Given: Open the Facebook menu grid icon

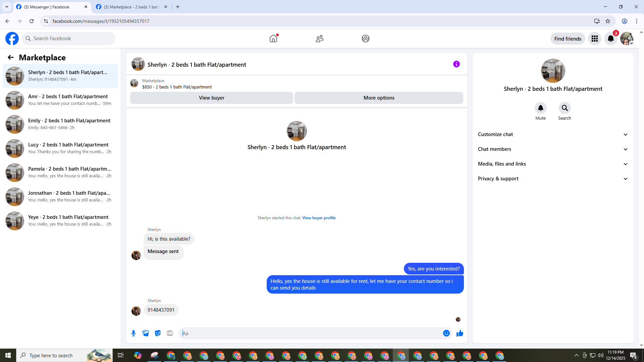Looking at the screenshot, I should (x=594, y=39).
